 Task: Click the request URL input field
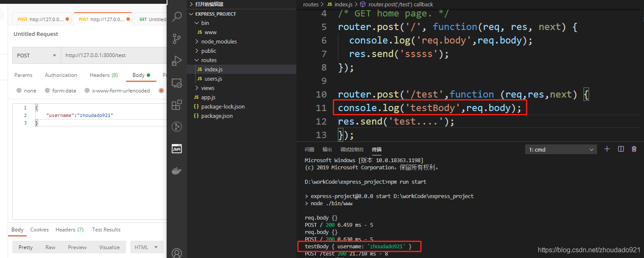pyautogui.click(x=114, y=55)
